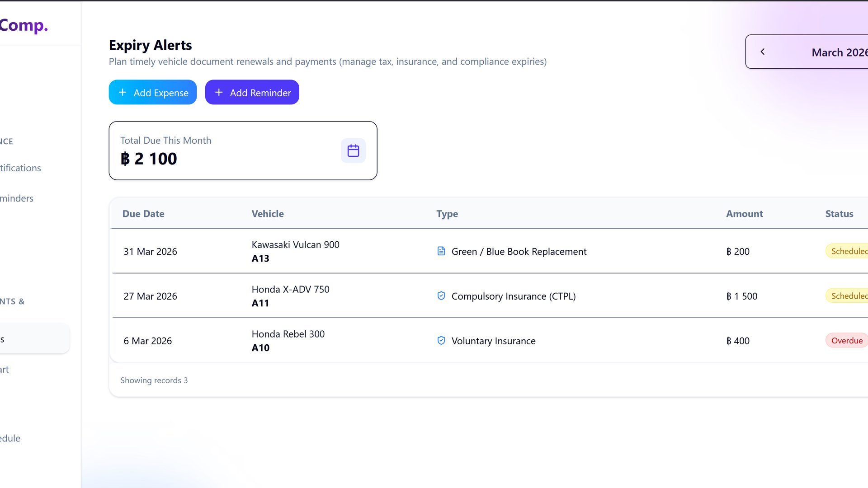Click the A13 plate label

(x=260, y=258)
